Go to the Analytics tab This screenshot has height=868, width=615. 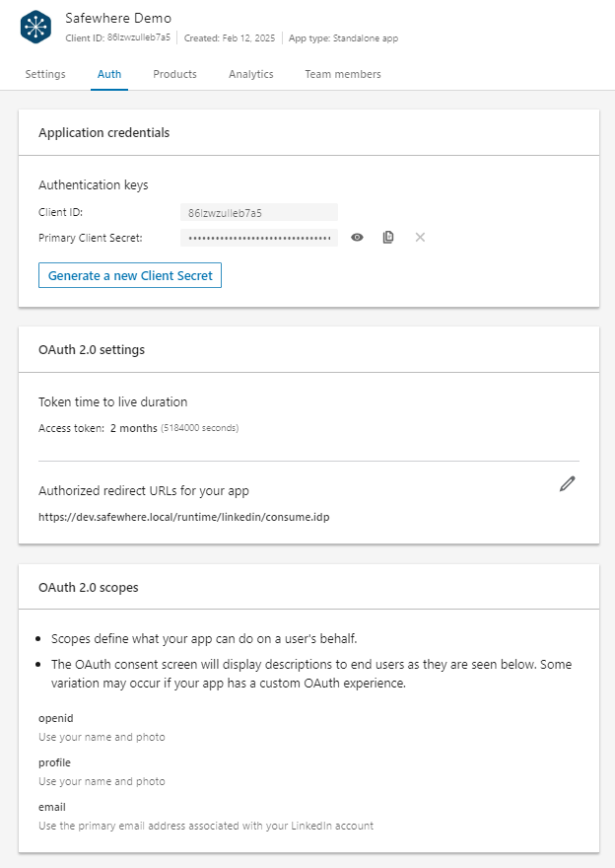250,74
